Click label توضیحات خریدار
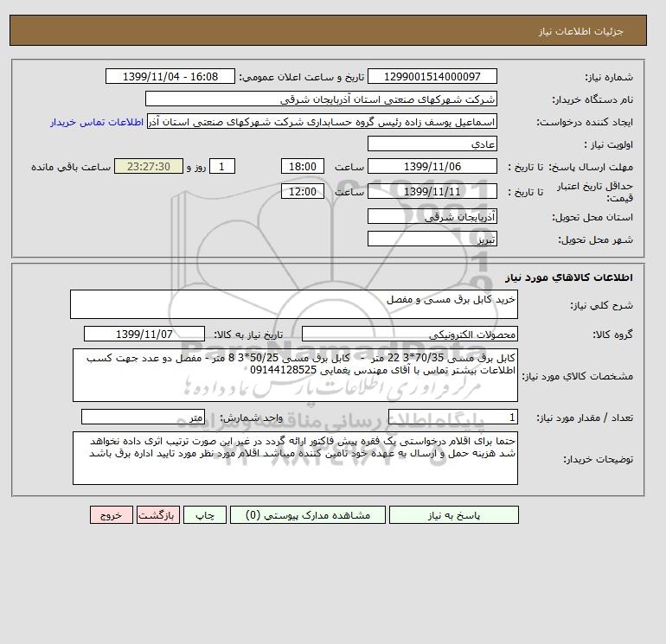The width and height of the screenshot is (666, 644). [x=598, y=459]
